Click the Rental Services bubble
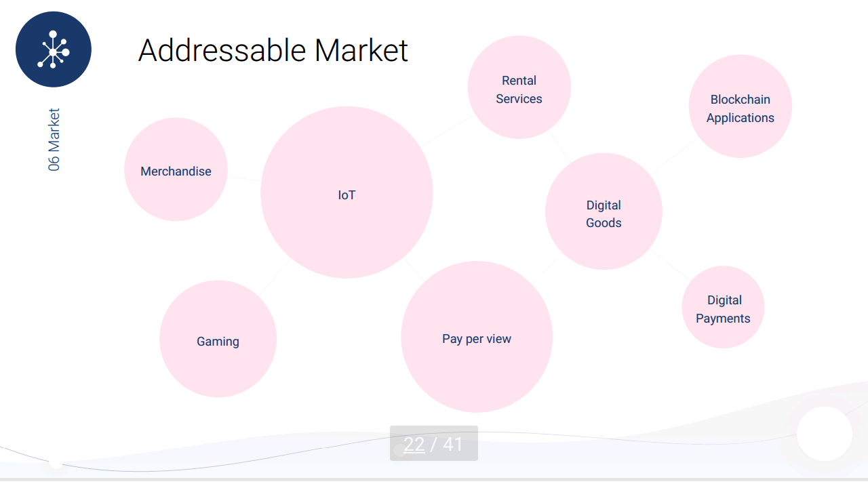This screenshot has width=868, height=488. (519, 87)
